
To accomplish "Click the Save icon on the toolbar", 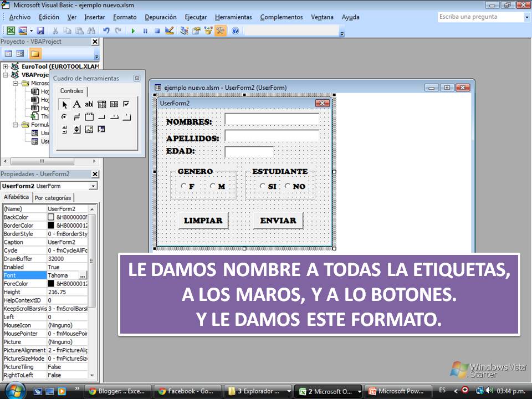I will (x=41, y=30).
